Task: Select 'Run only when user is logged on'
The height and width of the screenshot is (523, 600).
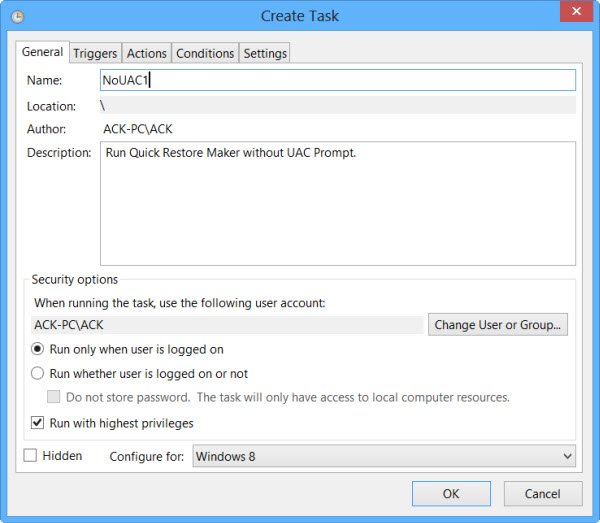Action: (38, 350)
